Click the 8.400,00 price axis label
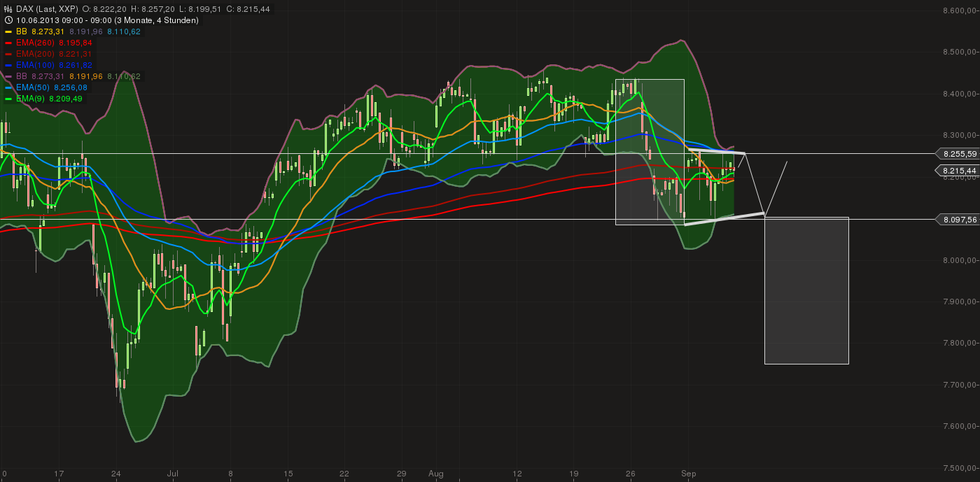Viewport: 980px width, 482px height. click(x=960, y=93)
